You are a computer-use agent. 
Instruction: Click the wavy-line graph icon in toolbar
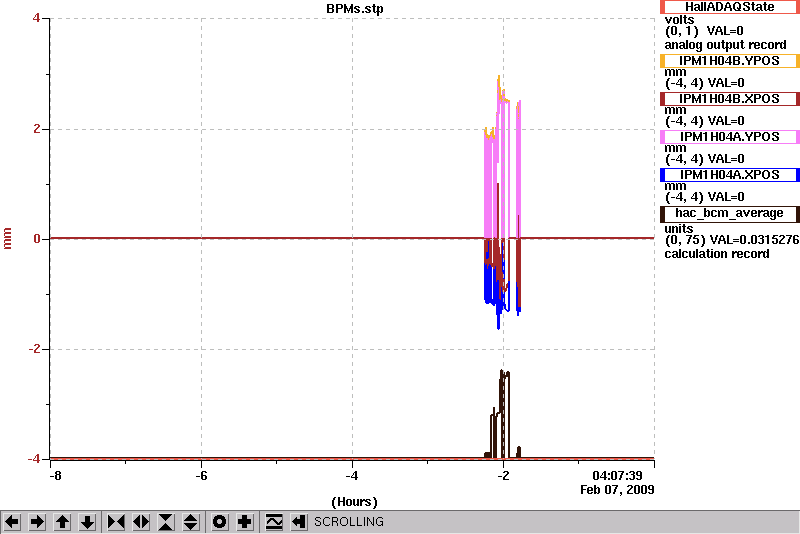(x=274, y=522)
